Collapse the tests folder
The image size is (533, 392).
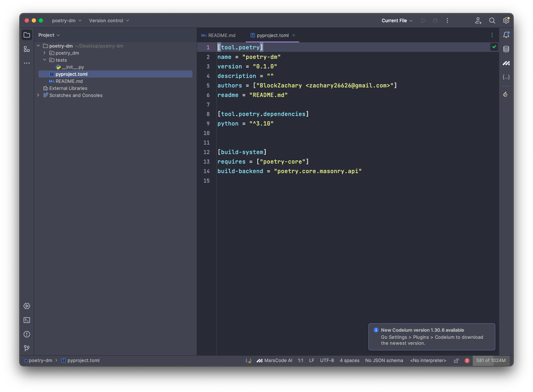pyautogui.click(x=45, y=60)
